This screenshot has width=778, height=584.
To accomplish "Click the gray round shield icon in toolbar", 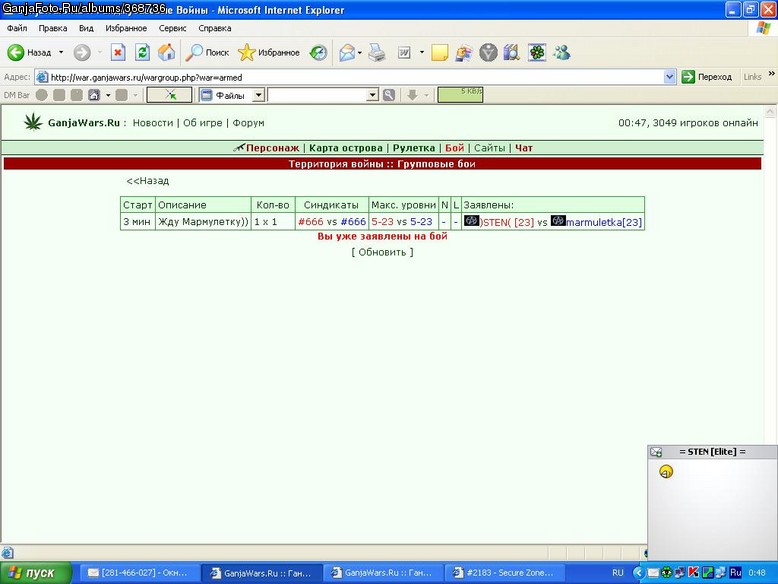I will [x=488, y=52].
